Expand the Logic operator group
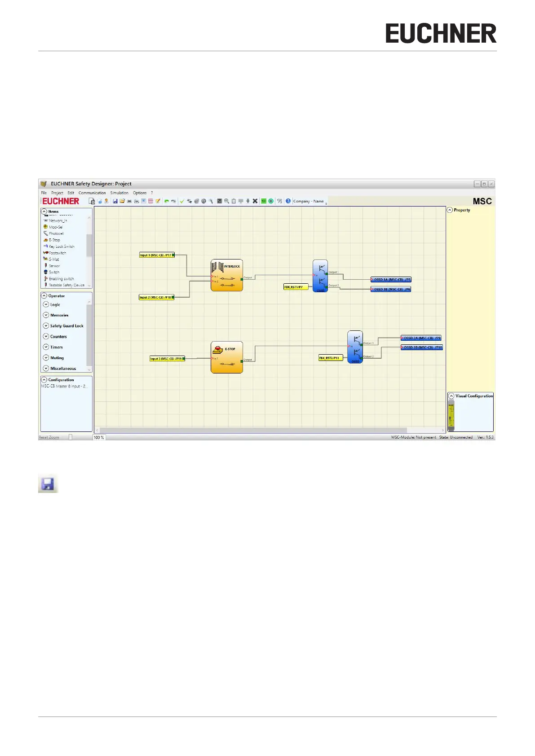Image resolution: width=535 pixels, height=756 pixels. tap(46, 304)
